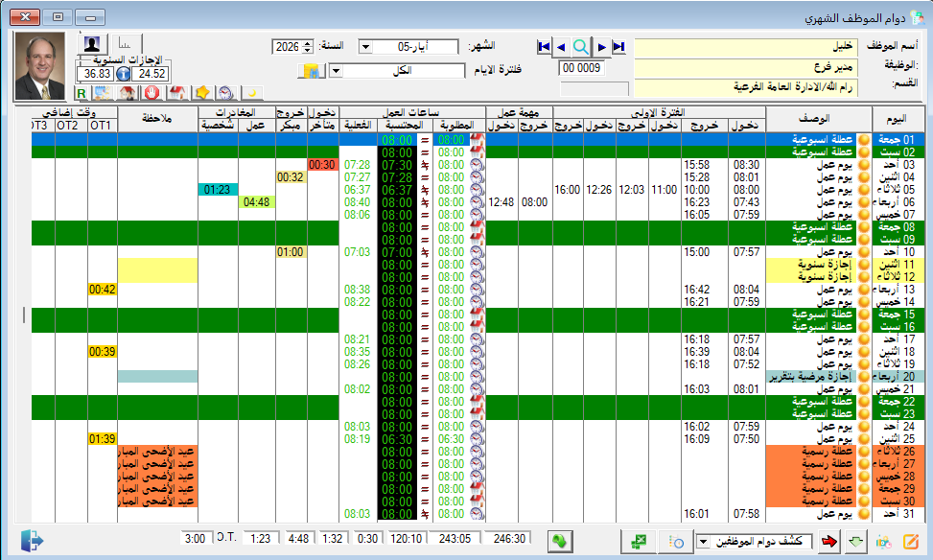Open the month dropdown showing أيار-05

coord(365,47)
